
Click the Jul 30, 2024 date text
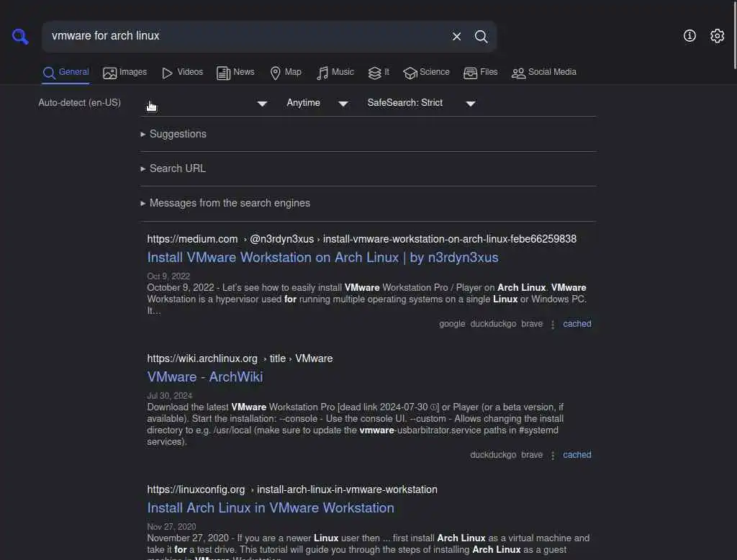pyautogui.click(x=170, y=395)
